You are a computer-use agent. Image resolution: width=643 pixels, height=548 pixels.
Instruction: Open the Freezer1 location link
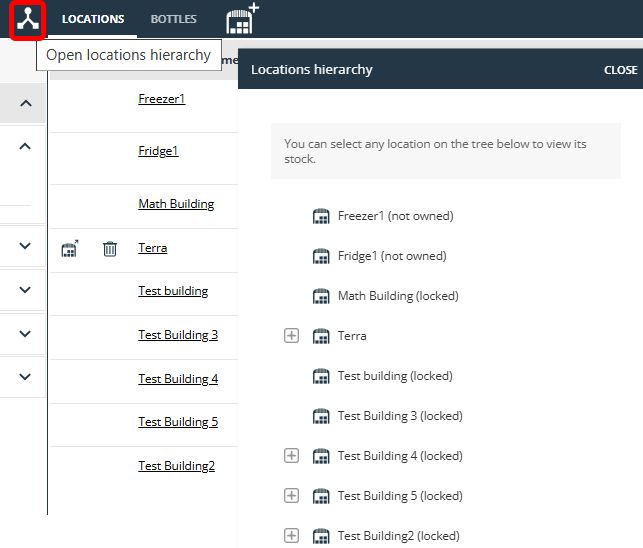pos(162,99)
